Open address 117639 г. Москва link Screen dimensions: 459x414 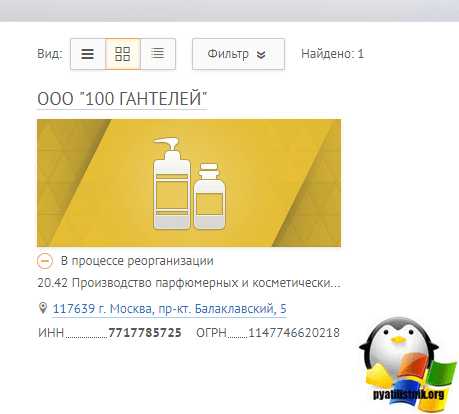pos(169,309)
